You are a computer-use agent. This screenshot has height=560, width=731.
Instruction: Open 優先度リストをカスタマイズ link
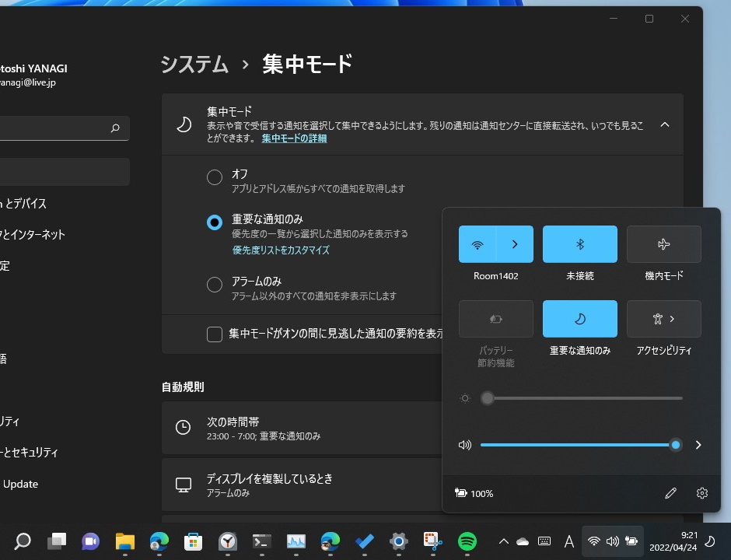click(x=282, y=250)
